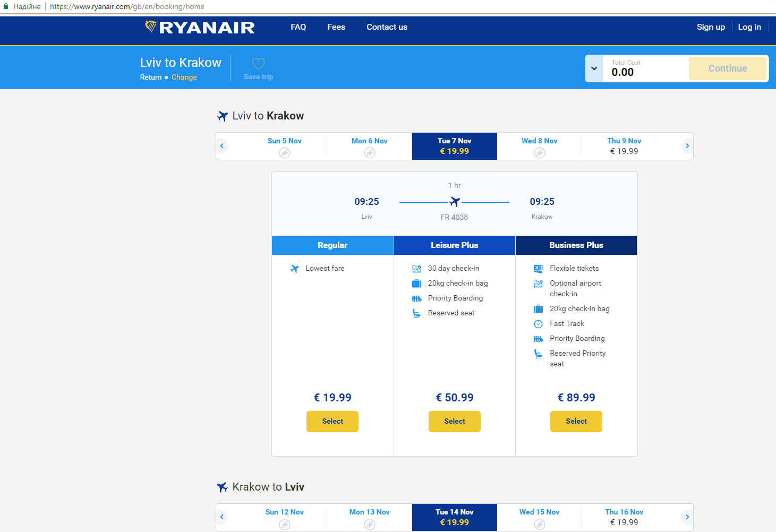Click the 09:25 arrival time above Krakow

(x=542, y=202)
